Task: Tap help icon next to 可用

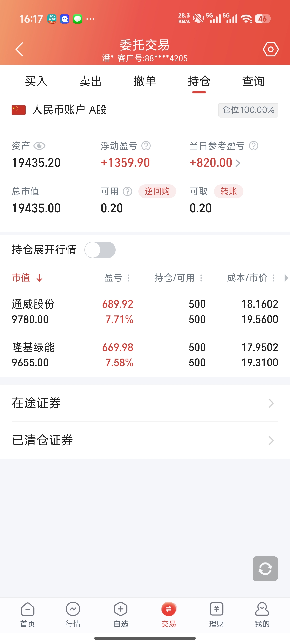Action: [127, 192]
